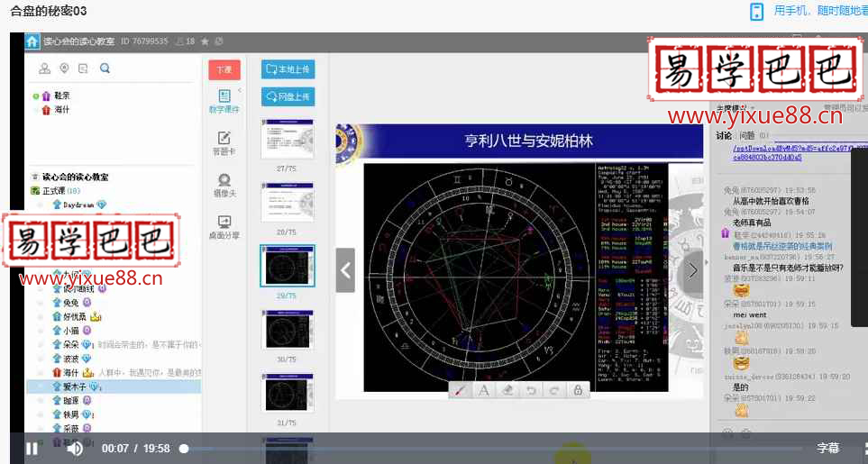868x464 pixels.
Task: Pause the video playback
Action: click(32, 448)
